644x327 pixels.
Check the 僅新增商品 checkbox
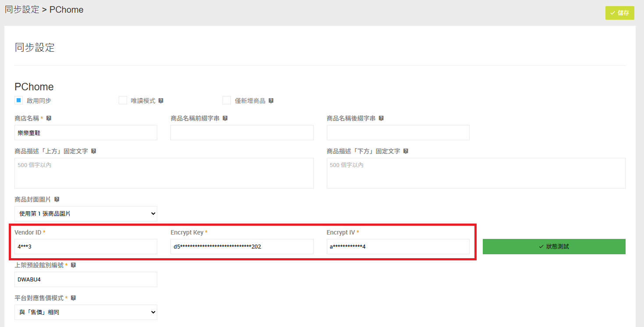pyautogui.click(x=226, y=100)
